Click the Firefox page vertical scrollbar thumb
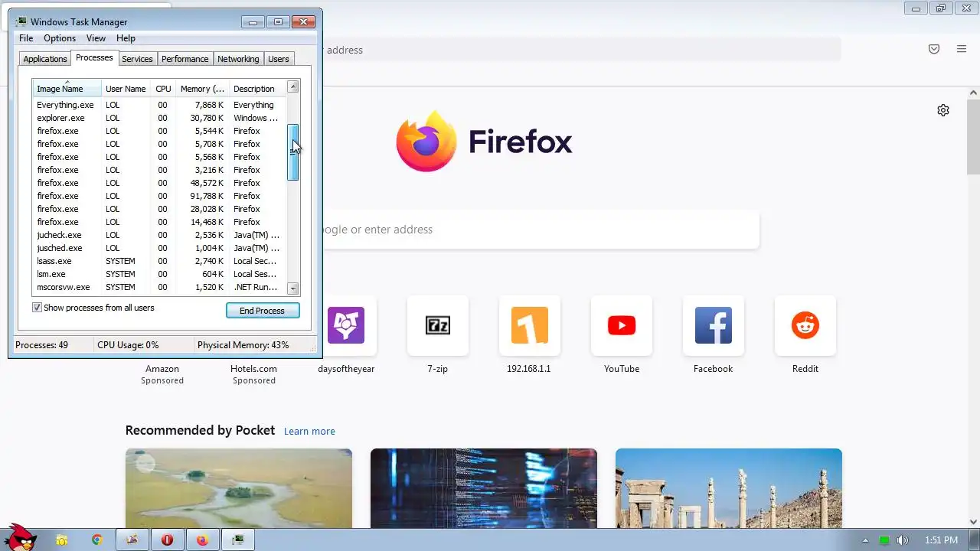This screenshot has width=980, height=551. 973,136
